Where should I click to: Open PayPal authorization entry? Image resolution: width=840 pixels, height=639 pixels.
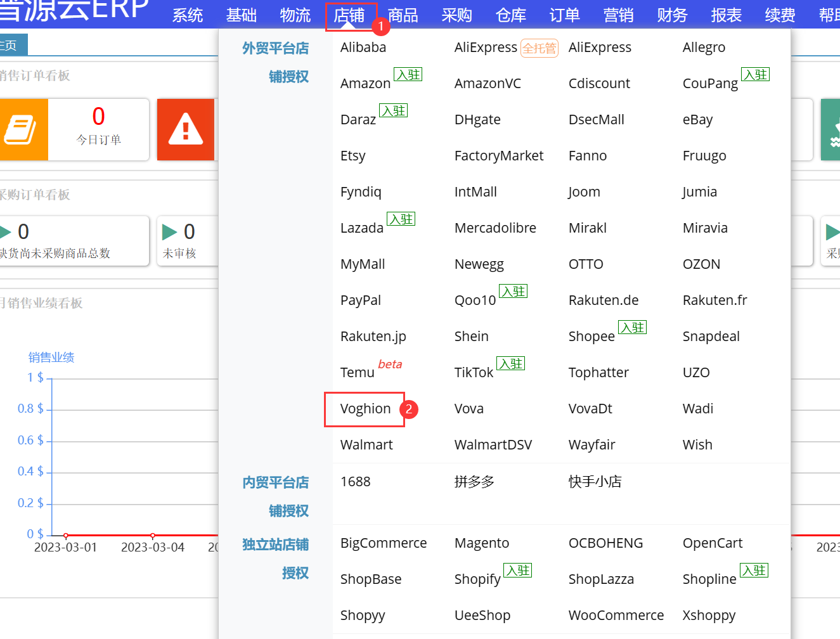361,300
